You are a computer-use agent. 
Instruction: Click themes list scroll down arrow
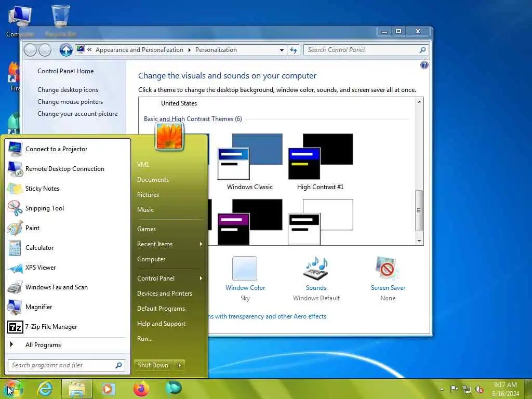click(419, 241)
